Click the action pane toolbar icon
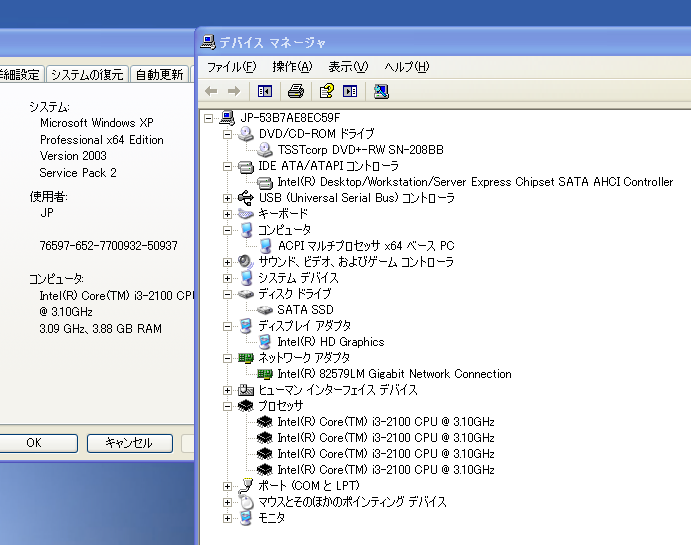 (350, 91)
